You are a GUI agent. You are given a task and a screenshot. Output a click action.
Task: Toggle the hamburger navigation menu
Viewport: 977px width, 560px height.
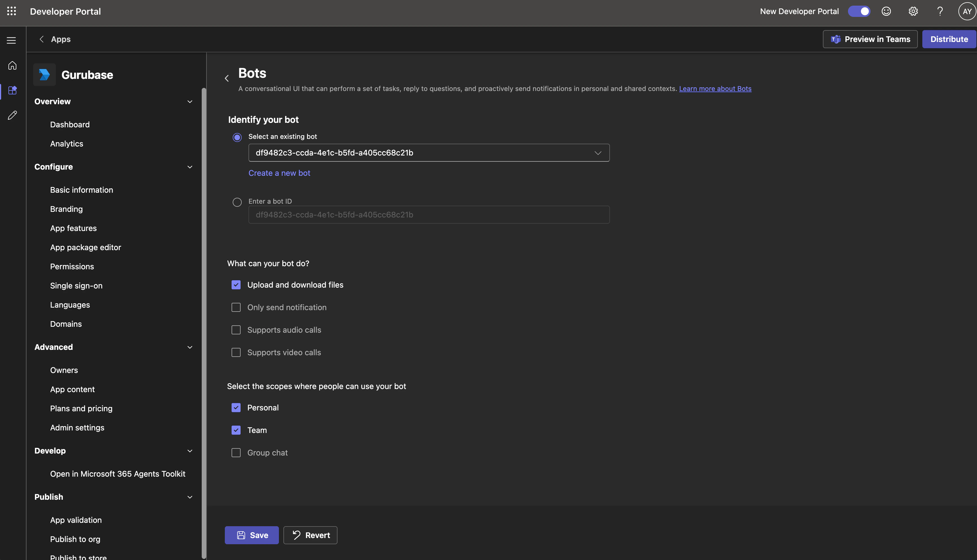click(x=12, y=40)
